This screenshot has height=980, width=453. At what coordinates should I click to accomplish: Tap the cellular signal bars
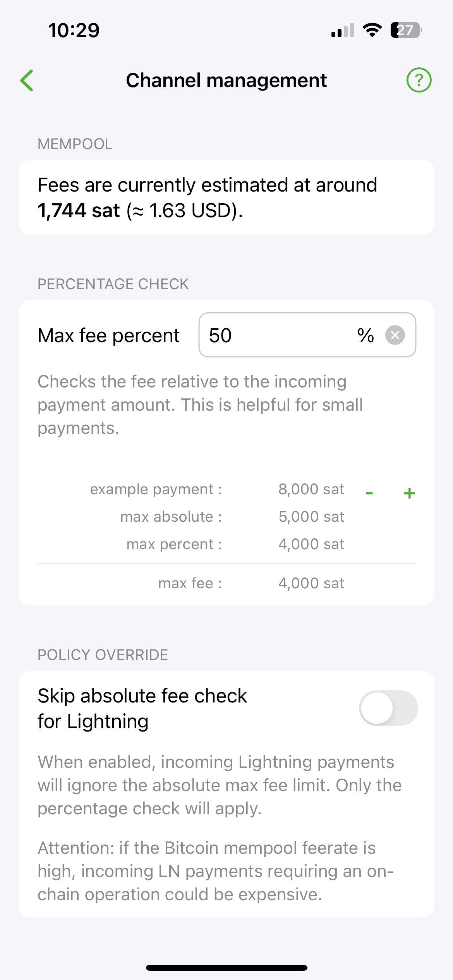[x=343, y=31]
